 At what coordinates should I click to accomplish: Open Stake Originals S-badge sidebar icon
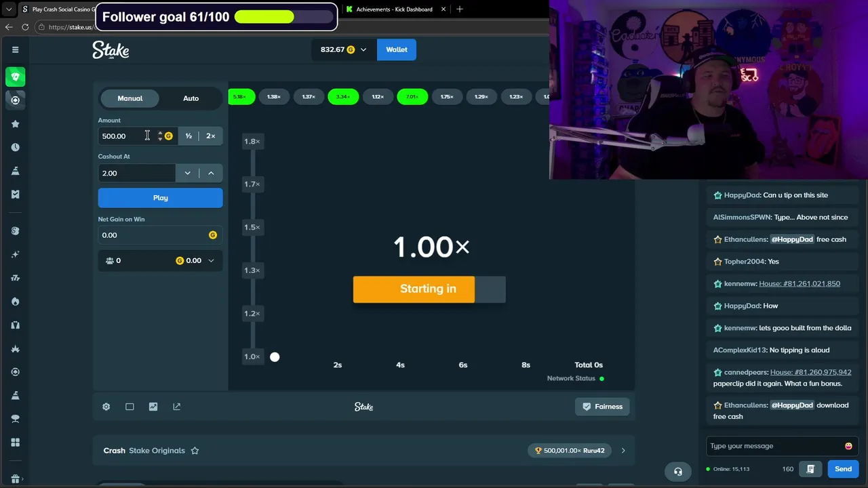point(15,231)
